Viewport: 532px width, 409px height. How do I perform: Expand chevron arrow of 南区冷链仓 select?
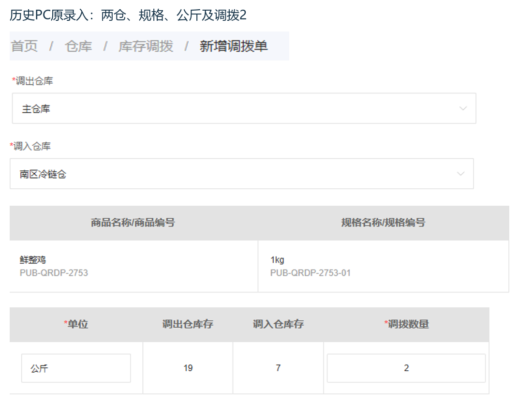460,173
